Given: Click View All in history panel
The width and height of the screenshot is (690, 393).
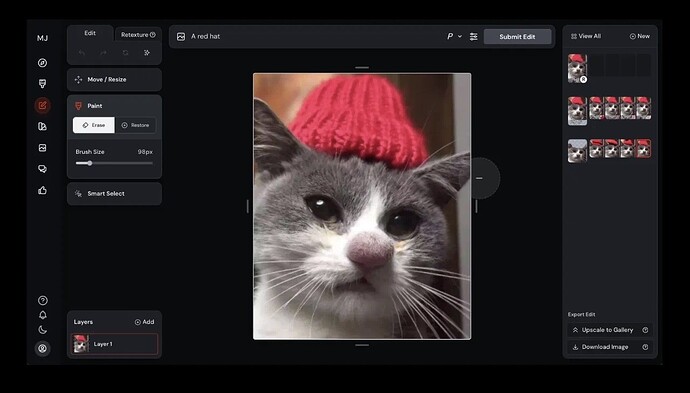Looking at the screenshot, I should 586,36.
